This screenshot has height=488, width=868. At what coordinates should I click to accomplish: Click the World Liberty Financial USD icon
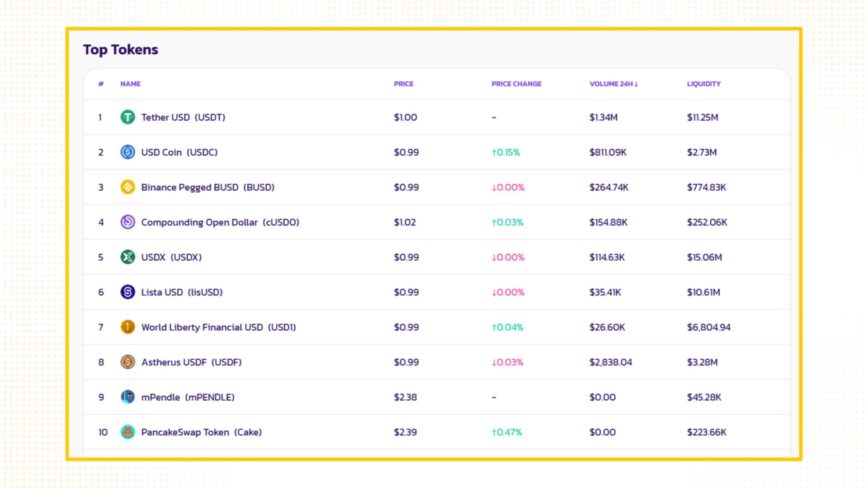[x=127, y=327]
